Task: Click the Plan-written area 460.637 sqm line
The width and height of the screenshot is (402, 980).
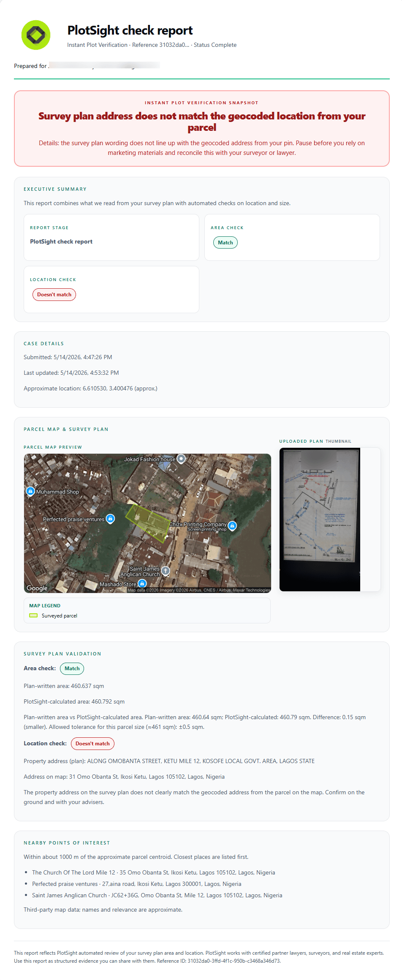Action: tap(64, 686)
